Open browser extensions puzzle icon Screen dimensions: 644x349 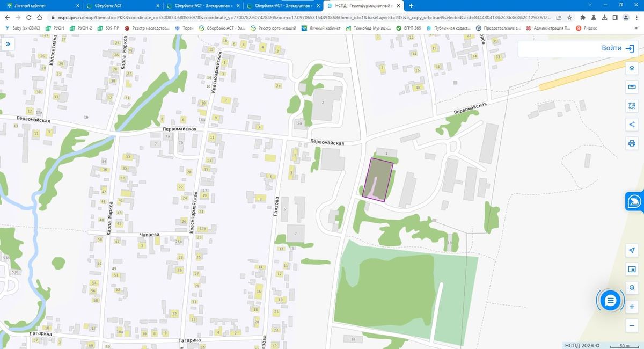tap(583, 17)
